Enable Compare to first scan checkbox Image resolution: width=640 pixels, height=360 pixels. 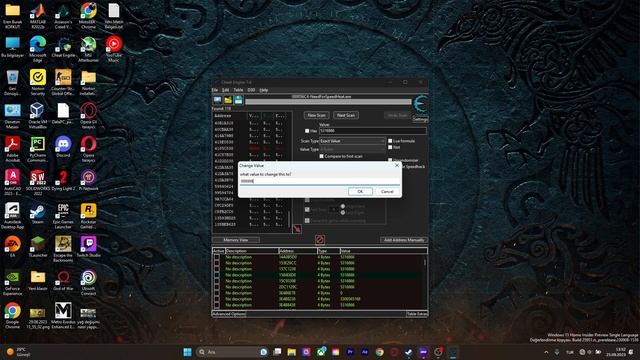[322, 156]
